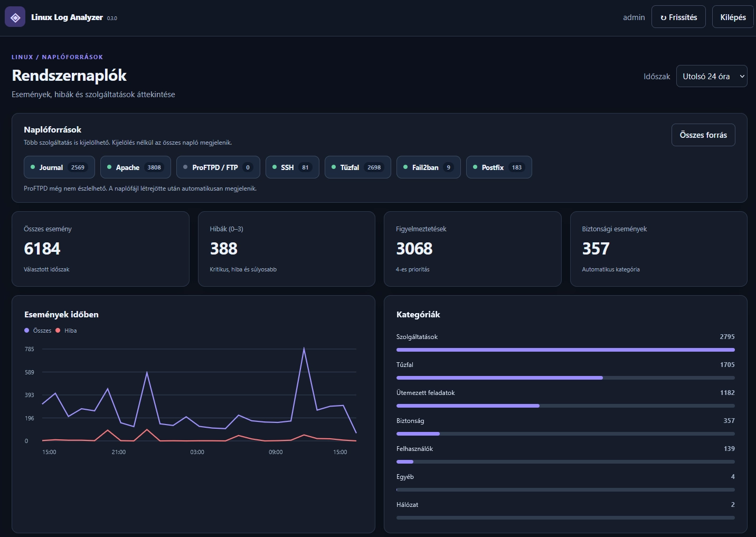
Task: Click the 2795 value in Kategóriák
Action: (x=727, y=337)
